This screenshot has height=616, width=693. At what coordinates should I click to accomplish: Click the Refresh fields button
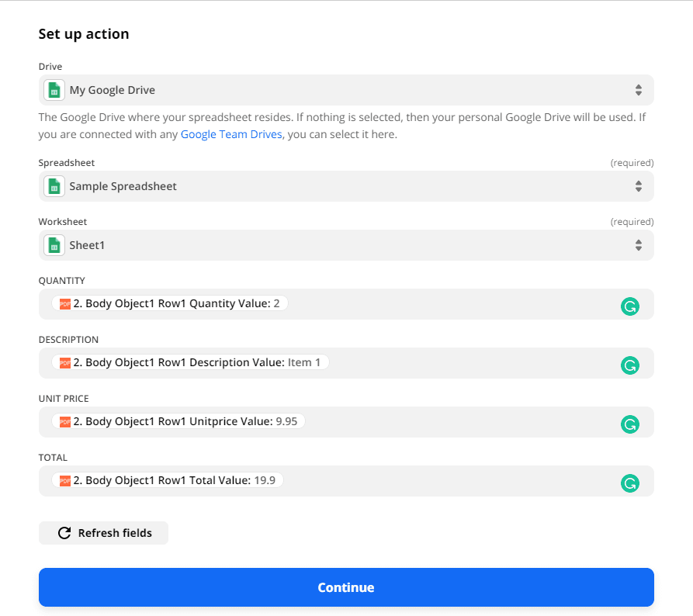click(x=103, y=533)
